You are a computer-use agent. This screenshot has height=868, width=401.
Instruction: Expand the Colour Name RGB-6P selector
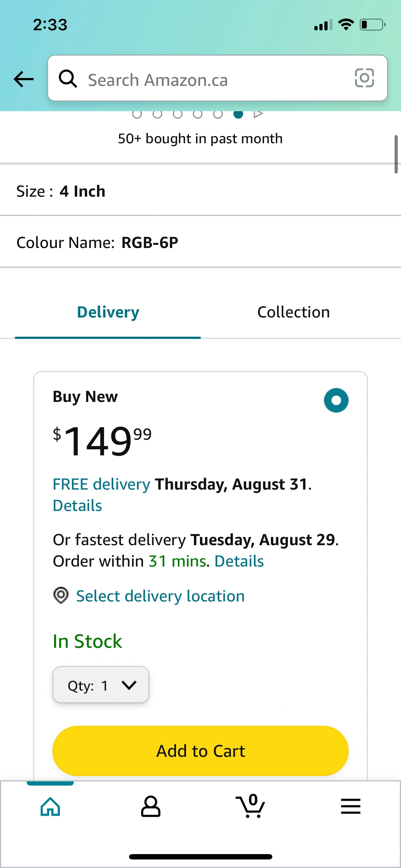200,243
